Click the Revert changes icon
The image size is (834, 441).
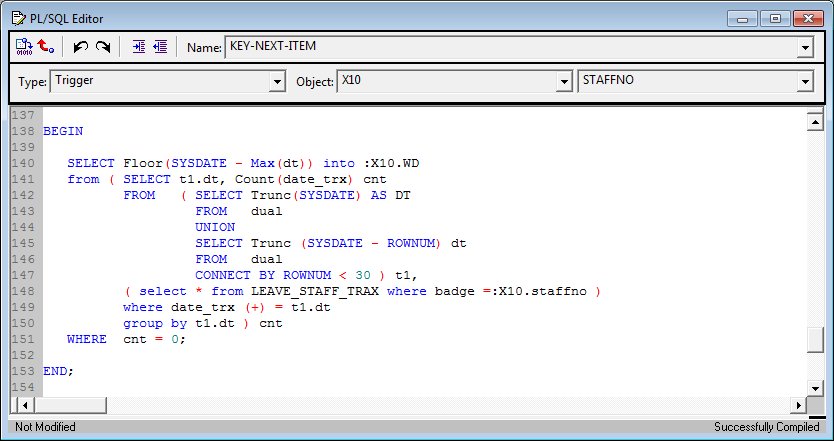[46, 47]
